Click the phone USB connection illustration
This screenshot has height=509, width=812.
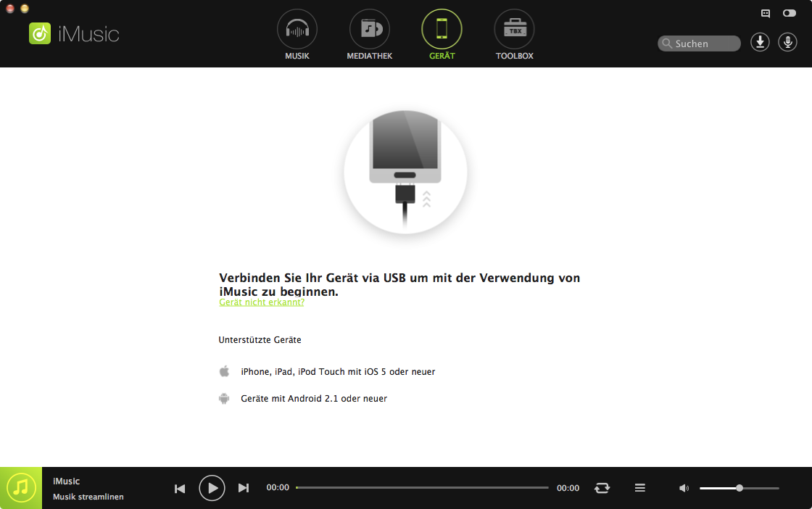(x=405, y=171)
